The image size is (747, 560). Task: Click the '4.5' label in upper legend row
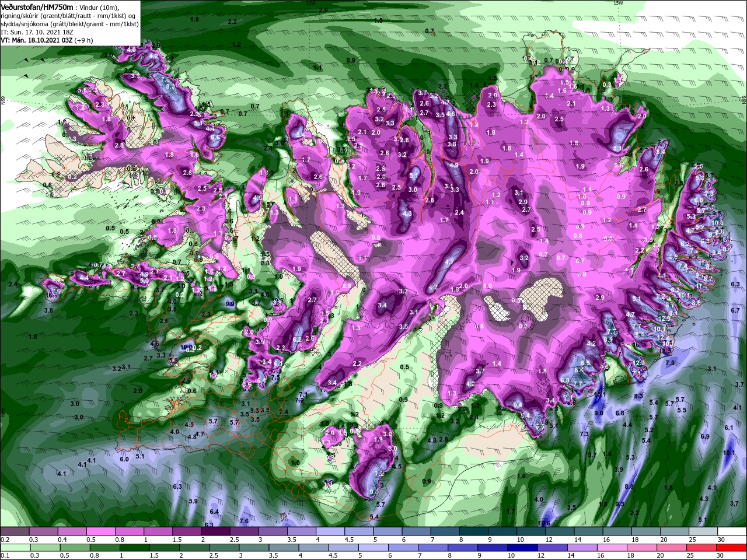point(348,540)
